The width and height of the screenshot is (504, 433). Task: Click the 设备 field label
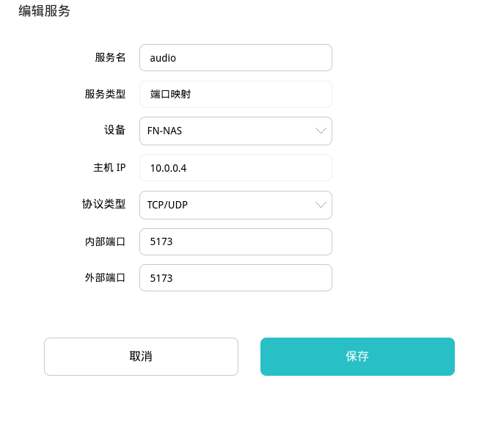[x=115, y=131]
